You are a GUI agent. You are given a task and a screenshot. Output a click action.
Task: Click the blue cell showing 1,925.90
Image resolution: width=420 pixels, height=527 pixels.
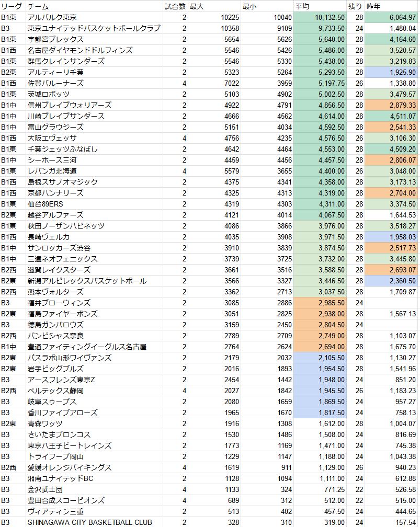point(391,72)
